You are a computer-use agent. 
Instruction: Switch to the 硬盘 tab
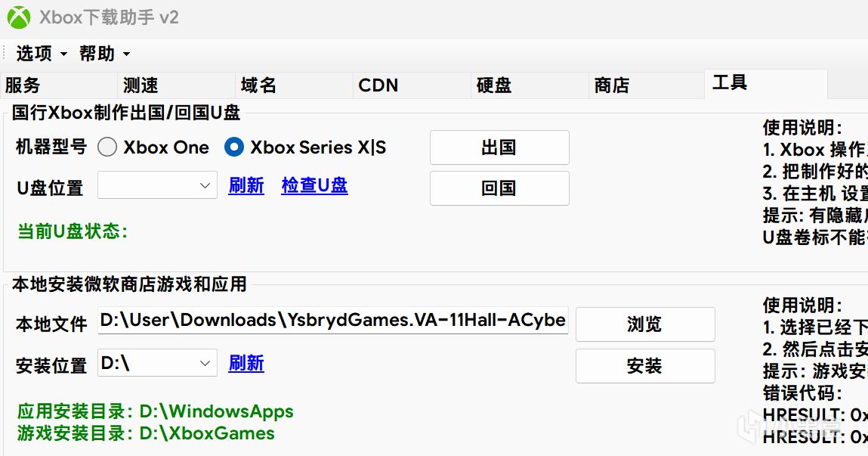tap(494, 85)
